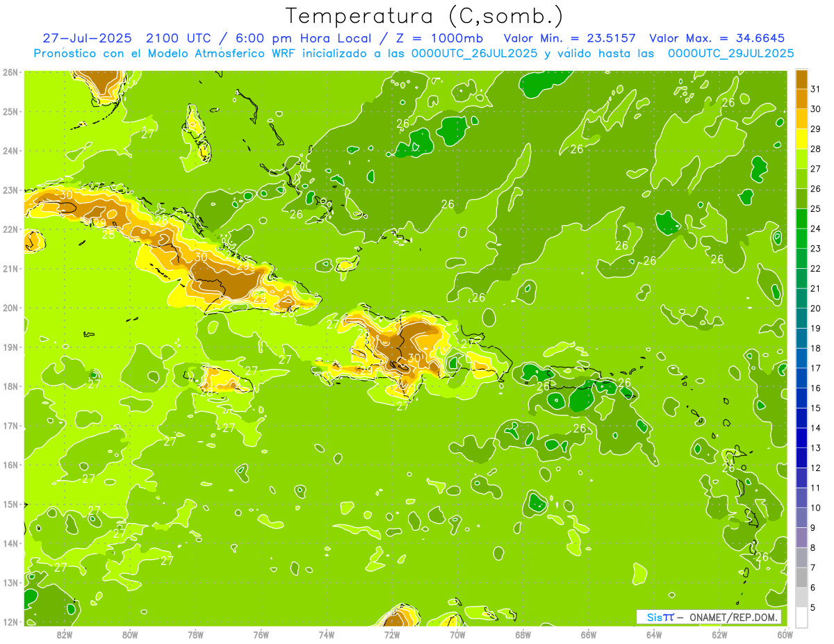834x644 pixels.
Task: Click the date text "27-Jul-2025"
Action: point(88,39)
